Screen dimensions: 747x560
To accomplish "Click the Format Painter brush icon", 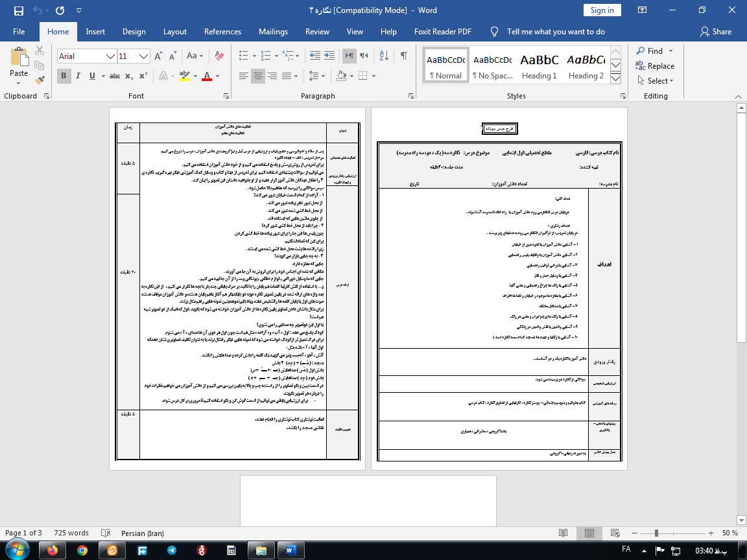I will coord(40,80).
